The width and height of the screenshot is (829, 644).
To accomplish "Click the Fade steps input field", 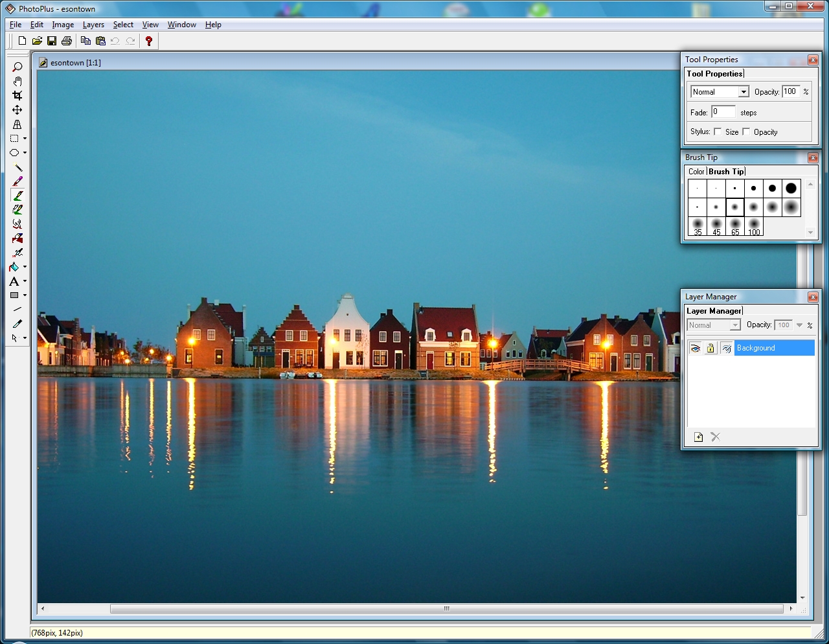I will coord(723,112).
